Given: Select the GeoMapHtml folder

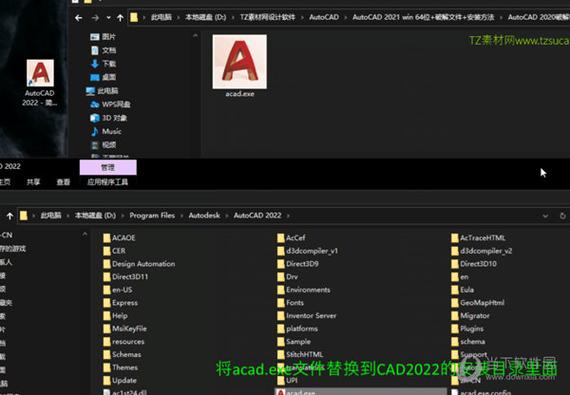Looking at the screenshot, I should tap(478, 303).
